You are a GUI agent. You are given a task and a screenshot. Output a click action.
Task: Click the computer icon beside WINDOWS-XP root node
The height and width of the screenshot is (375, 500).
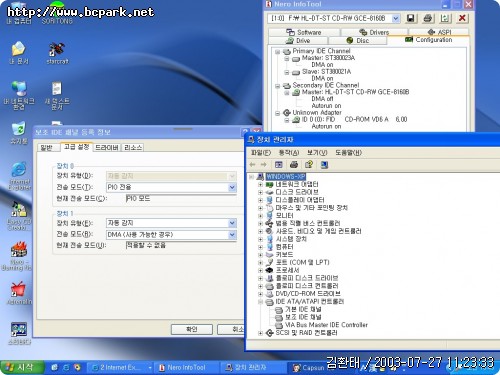(x=260, y=176)
